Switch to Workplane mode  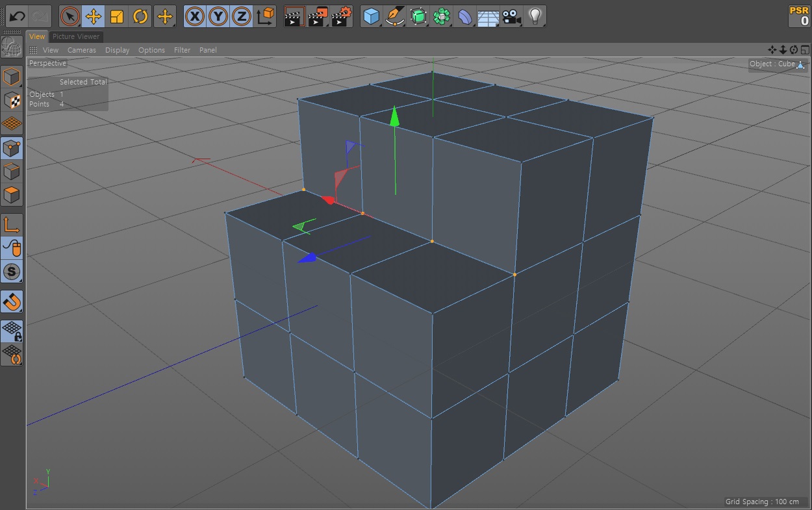[12, 123]
